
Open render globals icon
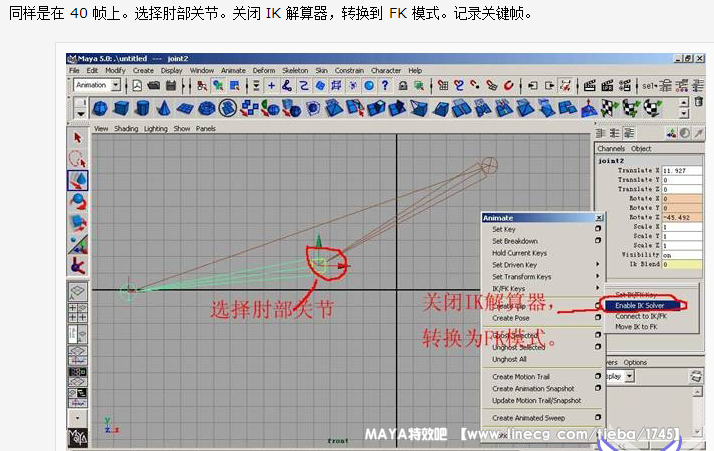625,86
